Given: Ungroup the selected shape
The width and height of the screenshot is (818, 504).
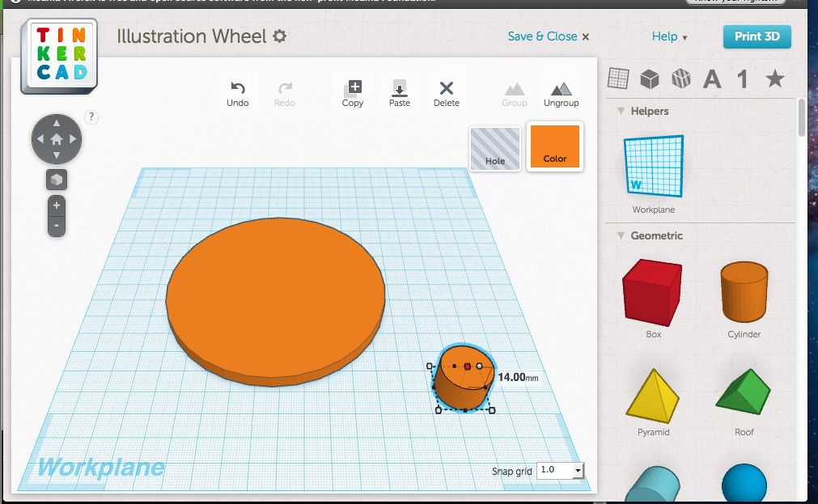Looking at the screenshot, I should point(562,94).
